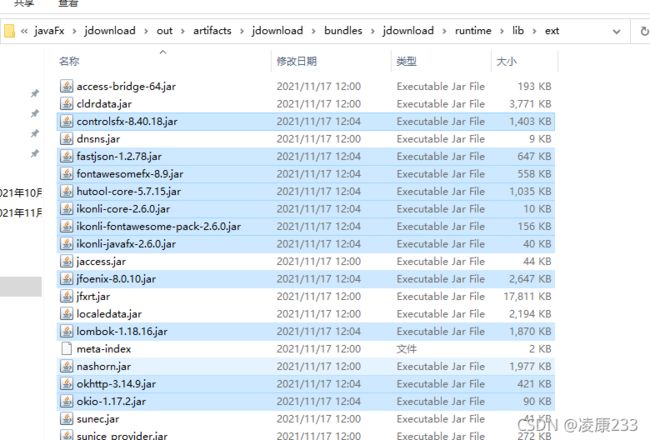This screenshot has width=650, height=440.
Task: Click the jfxrt.jar file icon
Action: 66,296
